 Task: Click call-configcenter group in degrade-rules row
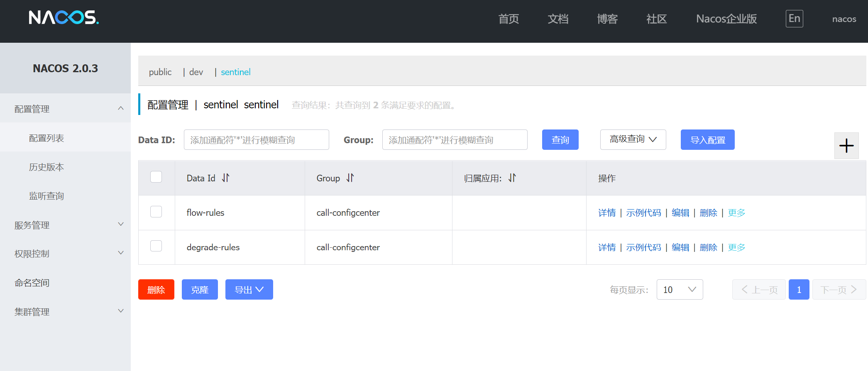348,247
